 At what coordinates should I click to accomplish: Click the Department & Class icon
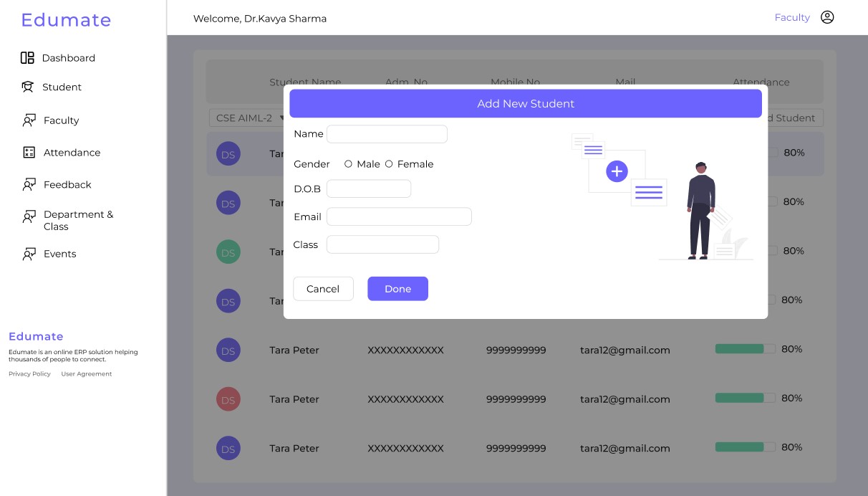pyautogui.click(x=29, y=216)
